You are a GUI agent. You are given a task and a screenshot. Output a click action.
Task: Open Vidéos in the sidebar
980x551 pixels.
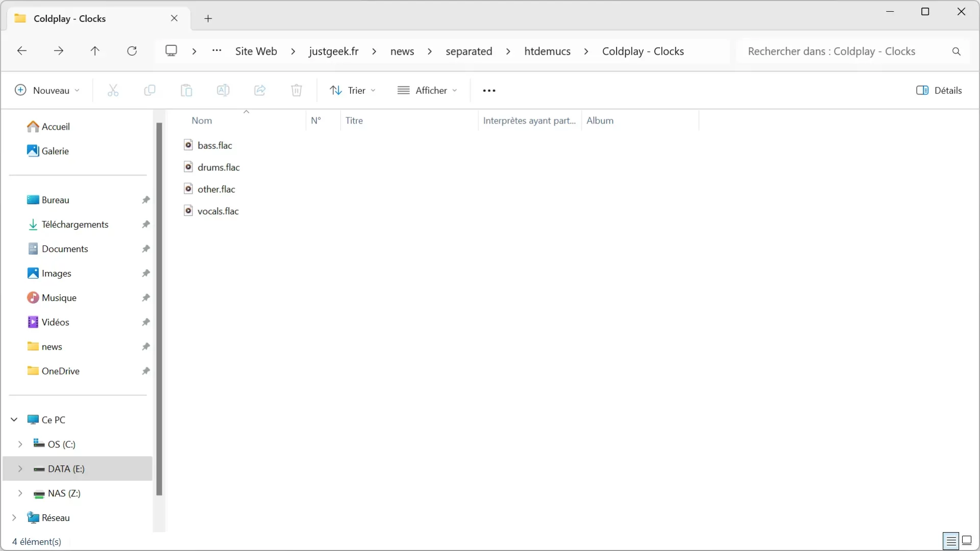click(x=56, y=322)
